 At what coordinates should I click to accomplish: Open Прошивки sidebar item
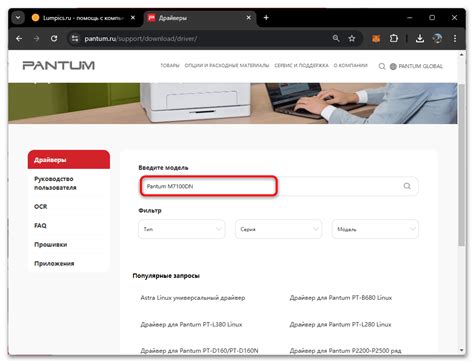tap(51, 245)
